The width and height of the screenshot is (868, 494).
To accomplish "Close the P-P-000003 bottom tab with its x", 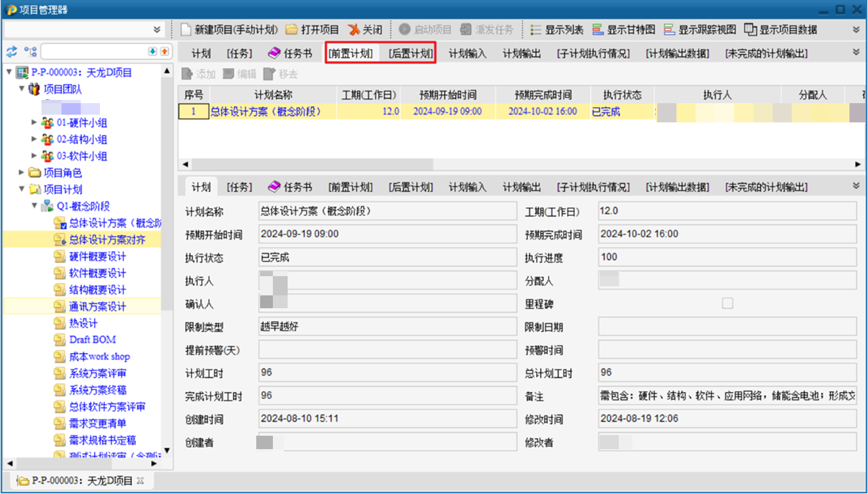I will (x=141, y=481).
